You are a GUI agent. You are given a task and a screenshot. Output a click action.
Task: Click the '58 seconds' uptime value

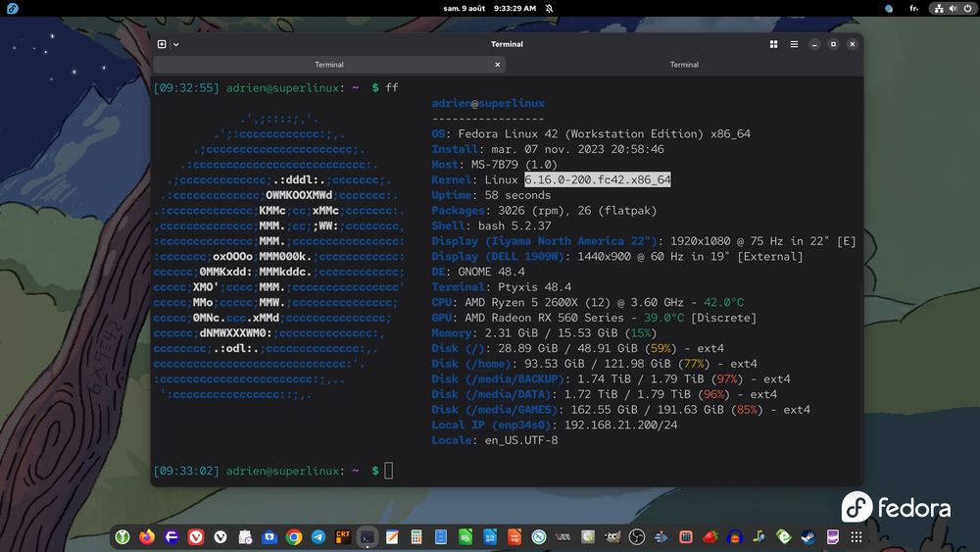click(517, 195)
